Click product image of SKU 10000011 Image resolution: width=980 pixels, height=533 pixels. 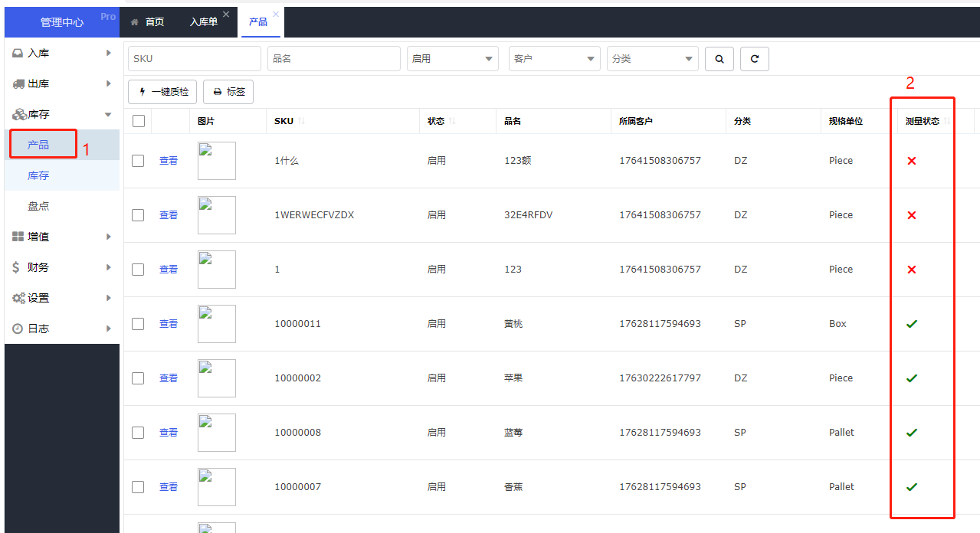[217, 324]
